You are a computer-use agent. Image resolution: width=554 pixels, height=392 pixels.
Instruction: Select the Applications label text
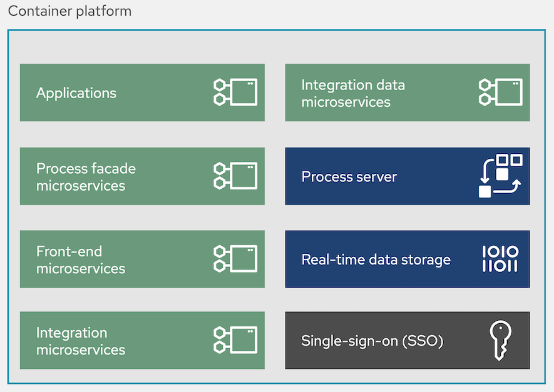point(76,93)
